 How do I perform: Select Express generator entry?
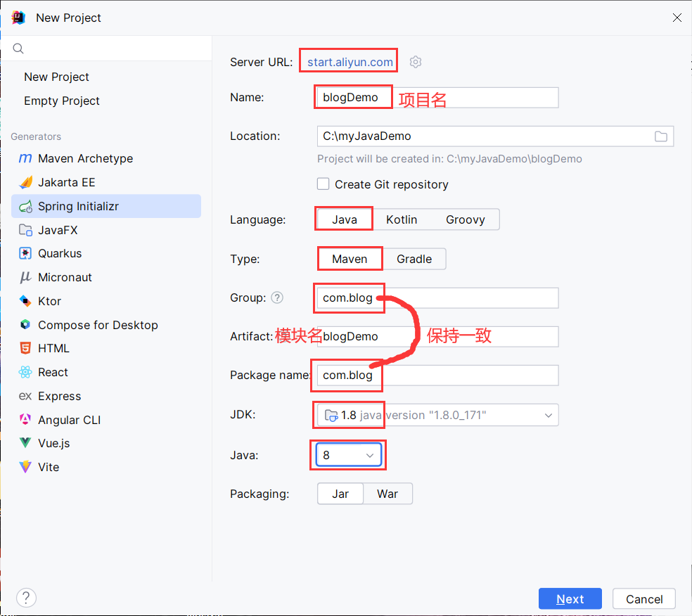point(106,396)
